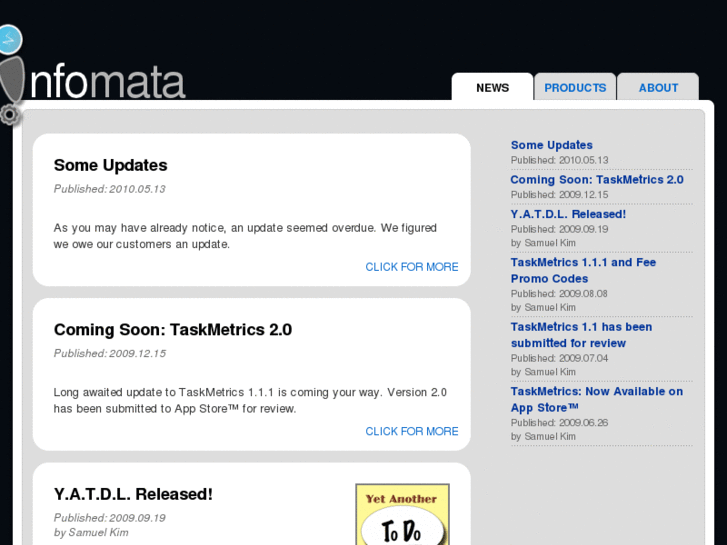Open the PRODUCTS tab
727x545 pixels.
click(x=575, y=87)
